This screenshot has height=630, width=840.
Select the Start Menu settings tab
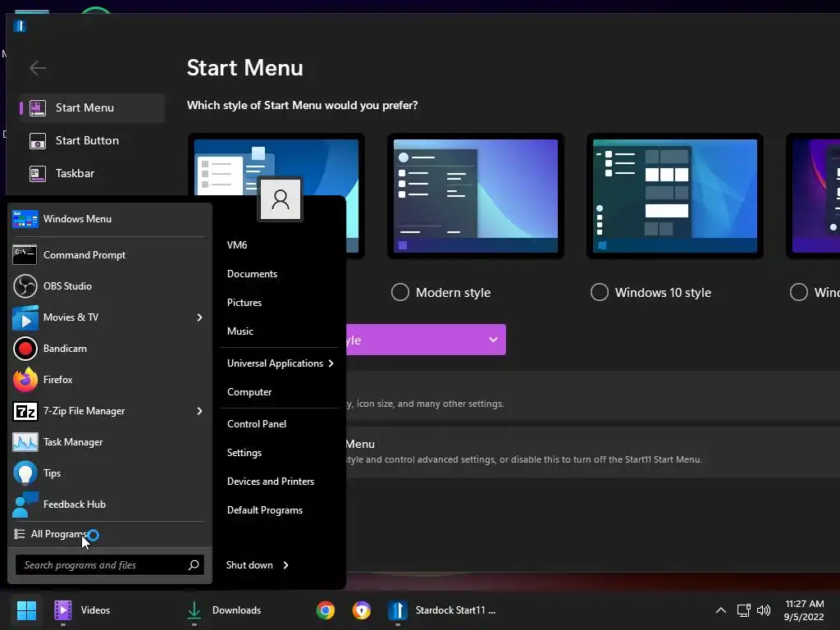92,107
